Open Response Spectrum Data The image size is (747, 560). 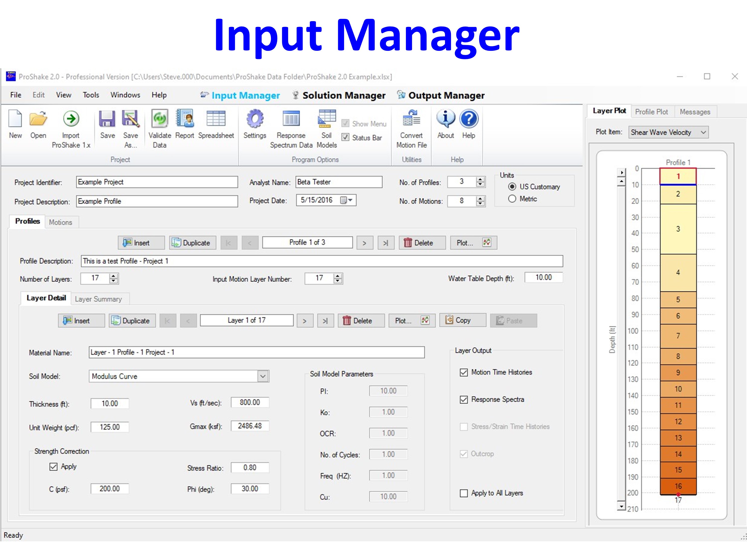[291, 129]
